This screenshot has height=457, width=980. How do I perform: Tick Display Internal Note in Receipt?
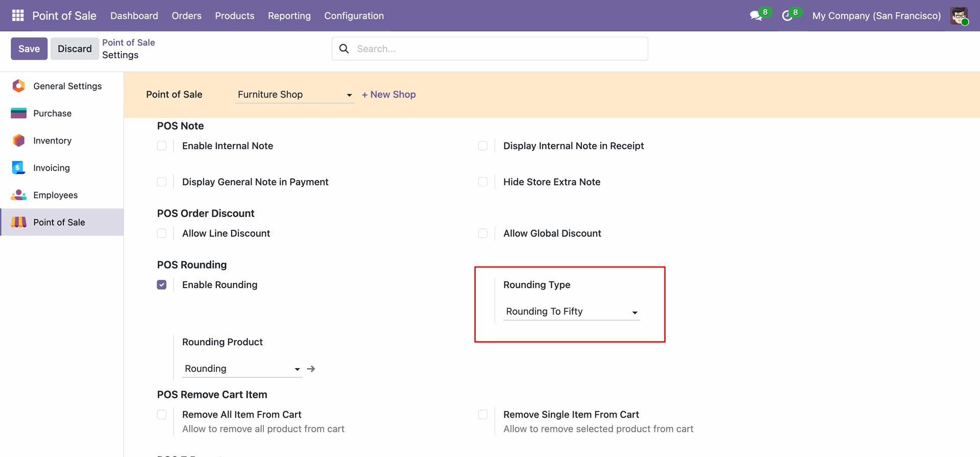tap(483, 146)
